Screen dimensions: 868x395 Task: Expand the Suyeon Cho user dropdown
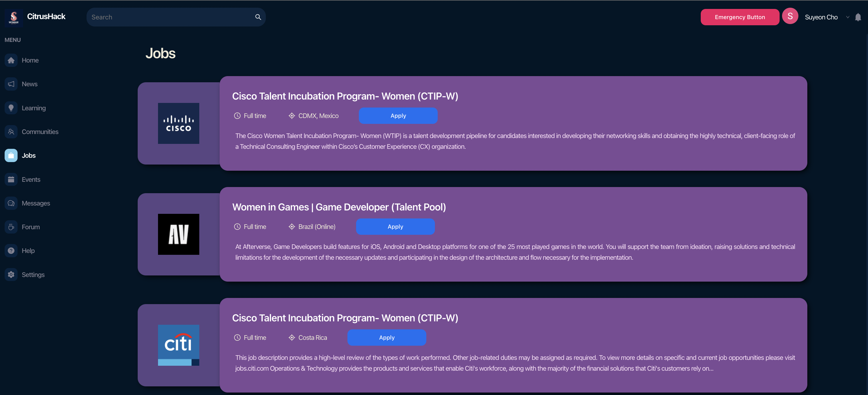coord(847,17)
